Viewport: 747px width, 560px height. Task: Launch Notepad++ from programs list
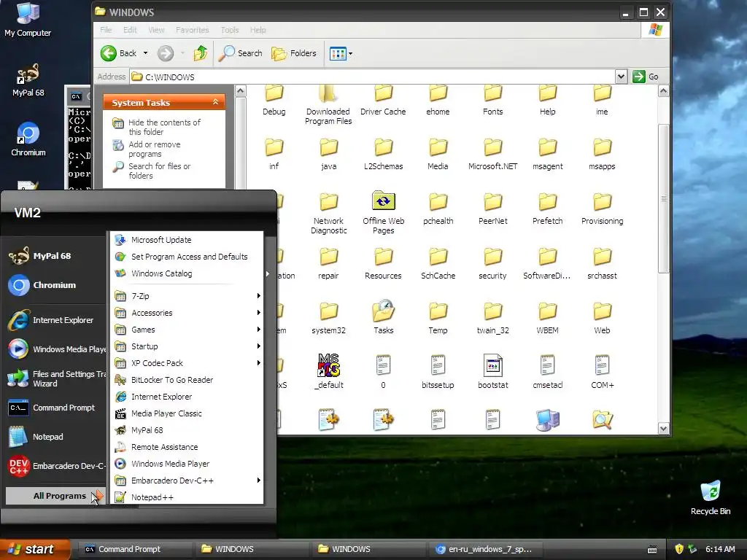187,497
